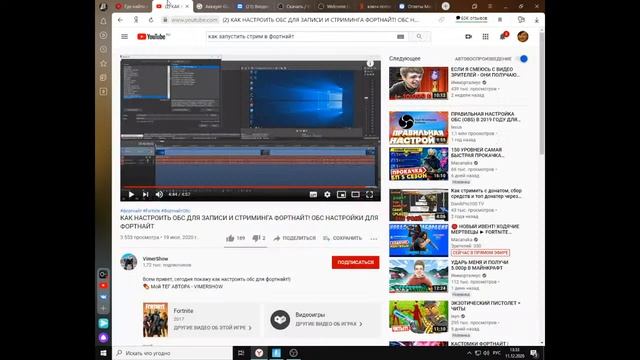Enter full screen video mode
The width and height of the screenshot is (640, 360).
click(x=369, y=195)
